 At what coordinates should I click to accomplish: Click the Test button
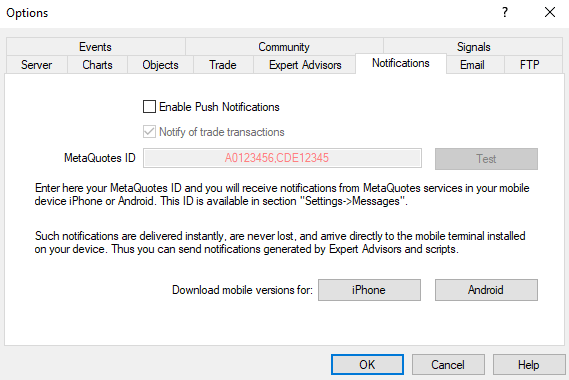click(x=486, y=159)
